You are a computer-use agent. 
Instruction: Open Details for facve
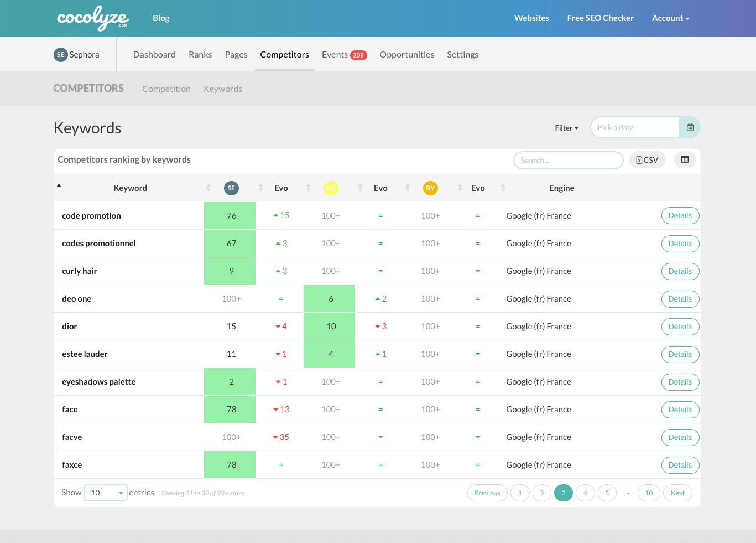click(680, 437)
